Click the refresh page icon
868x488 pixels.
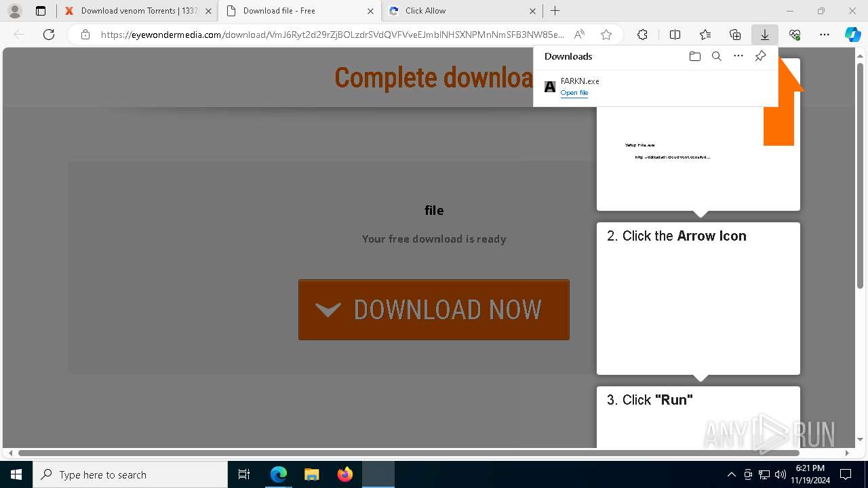(x=49, y=35)
